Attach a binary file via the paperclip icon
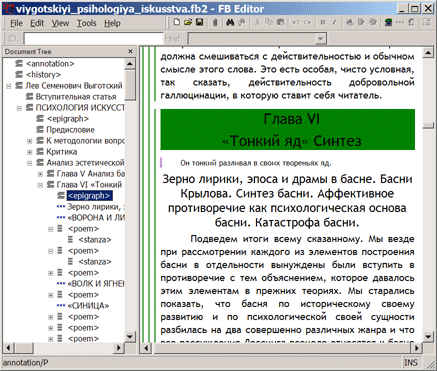This screenshot has width=437, height=371. point(215,22)
